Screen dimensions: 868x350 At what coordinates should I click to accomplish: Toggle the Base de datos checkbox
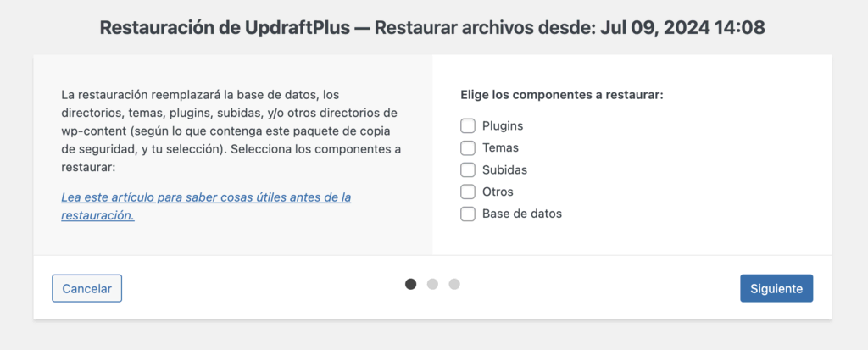click(x=468, y=214)
